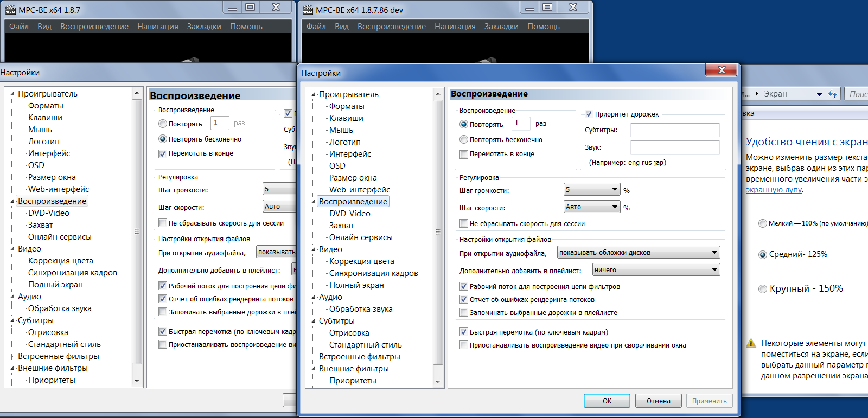Open 'Файл' menu in MPC-BE 1.8.7.86 dev window

(x=316, y=27)
